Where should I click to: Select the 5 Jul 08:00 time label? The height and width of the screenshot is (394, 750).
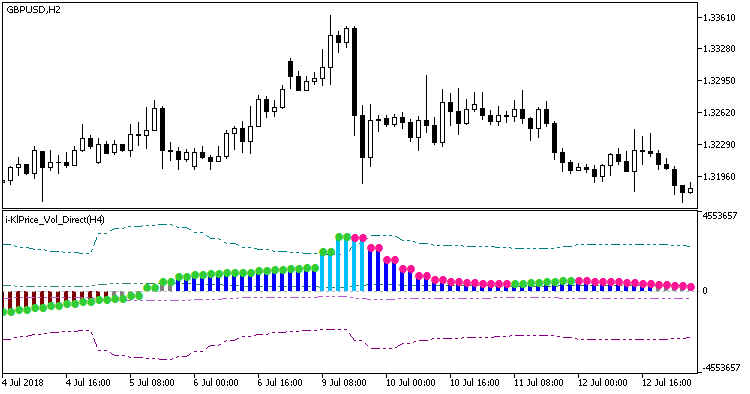click(x=152, y=383)
